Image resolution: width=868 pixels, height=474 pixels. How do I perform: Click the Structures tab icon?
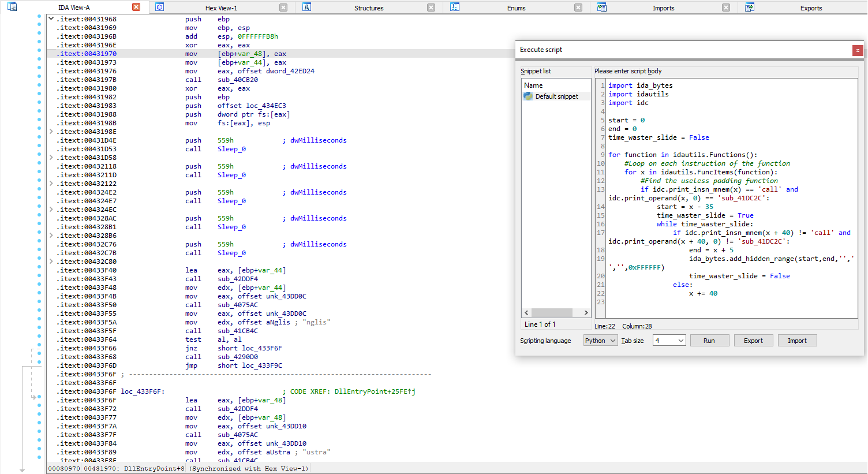307,7
